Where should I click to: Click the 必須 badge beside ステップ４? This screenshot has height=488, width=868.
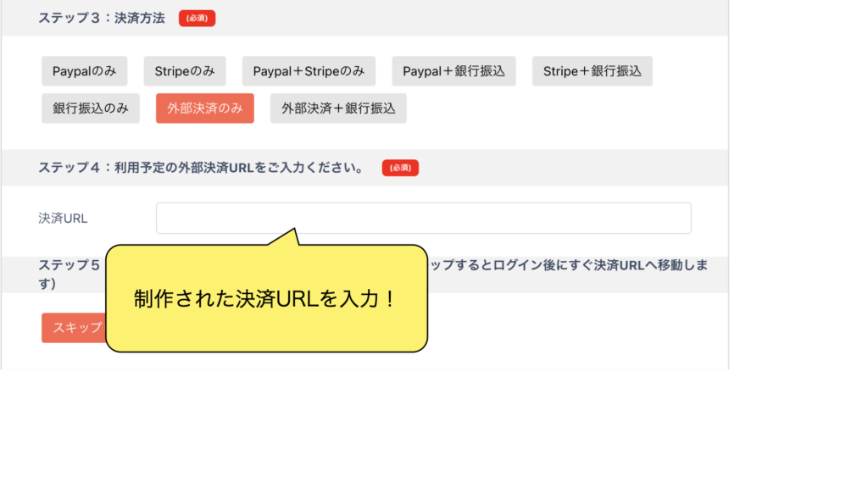pyautogui.click(x=400, y=168)
